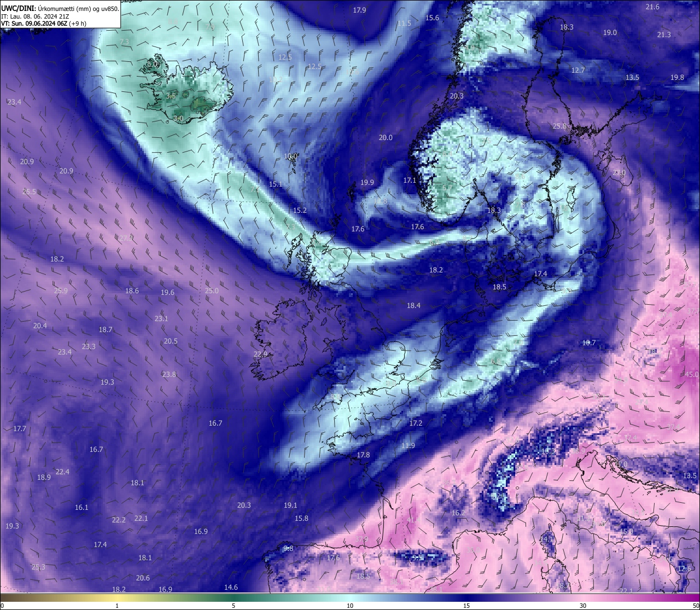Click the 20.0 value label

[386, 138]
